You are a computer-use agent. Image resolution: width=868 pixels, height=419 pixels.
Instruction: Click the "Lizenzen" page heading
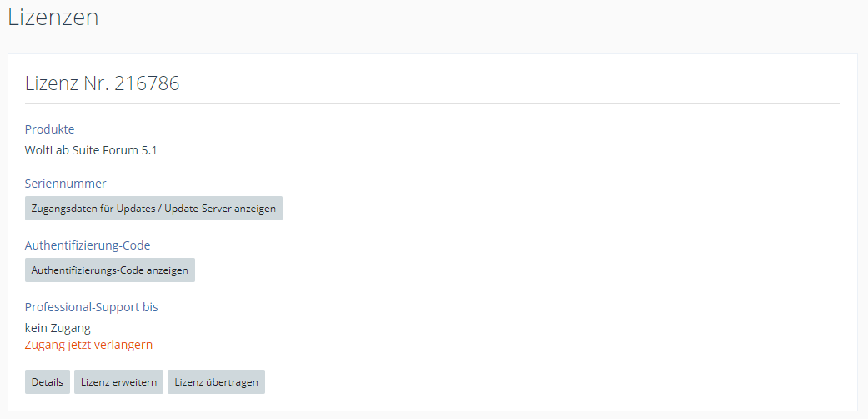[53, 18]
